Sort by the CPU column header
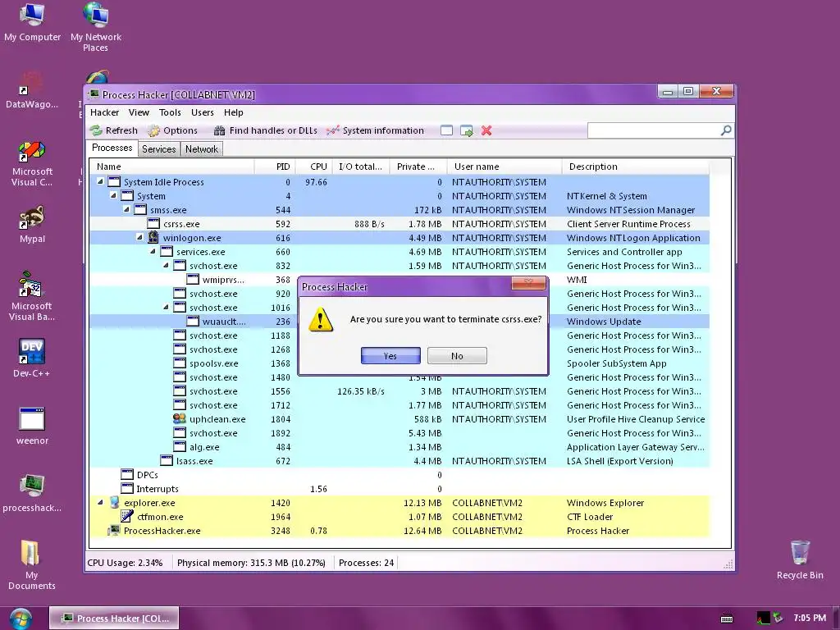840x630 pixels. click(313, 167)
